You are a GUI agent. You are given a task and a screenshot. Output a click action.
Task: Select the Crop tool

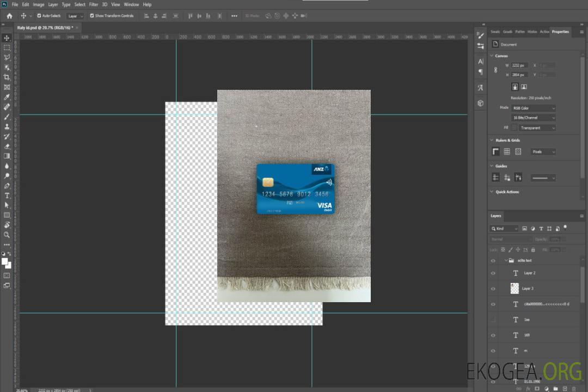(7, 77)
